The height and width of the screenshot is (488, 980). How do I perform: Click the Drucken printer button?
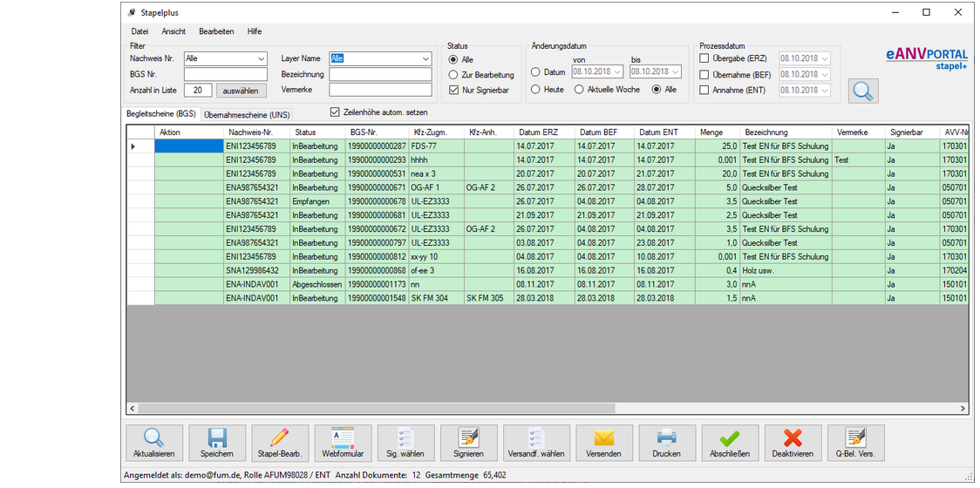coord(667,443)
